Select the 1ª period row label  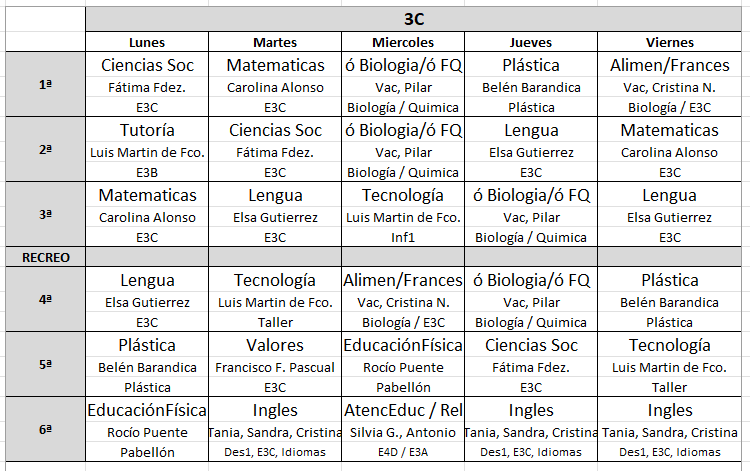click(x=45, y=85)
